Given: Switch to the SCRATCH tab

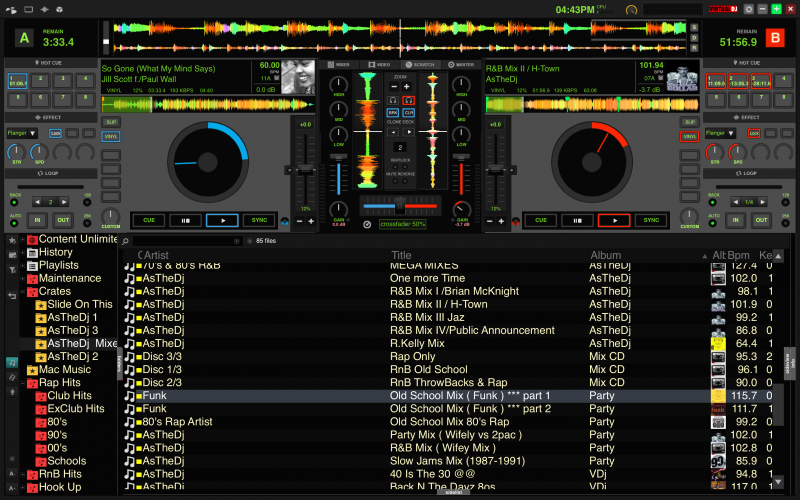Looking at the screenshot, I should 420,65.
